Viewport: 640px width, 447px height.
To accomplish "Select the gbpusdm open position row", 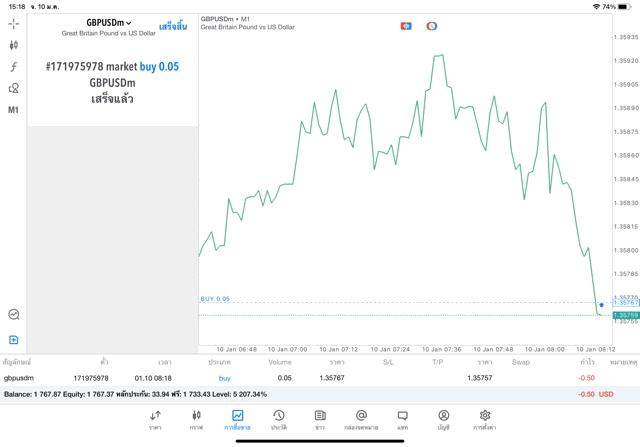I will tap(300, 378).
